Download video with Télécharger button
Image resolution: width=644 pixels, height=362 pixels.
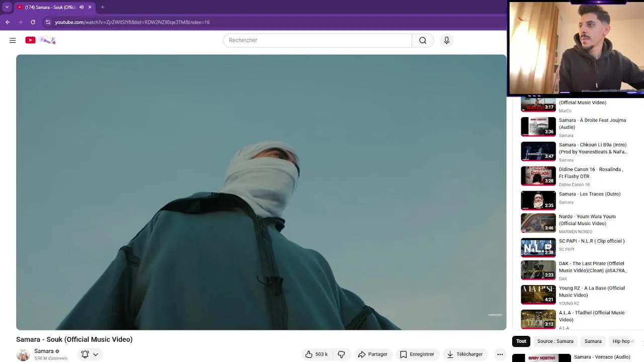464,354
